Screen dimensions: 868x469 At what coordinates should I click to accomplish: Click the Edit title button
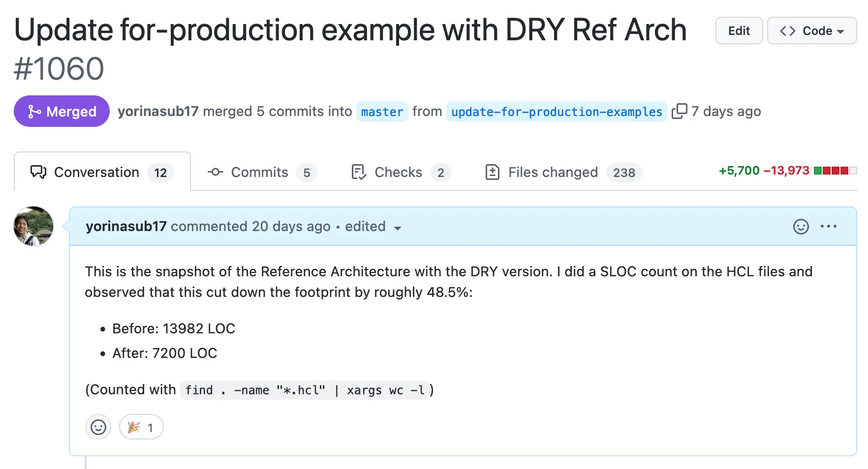(x=739, y=30)
